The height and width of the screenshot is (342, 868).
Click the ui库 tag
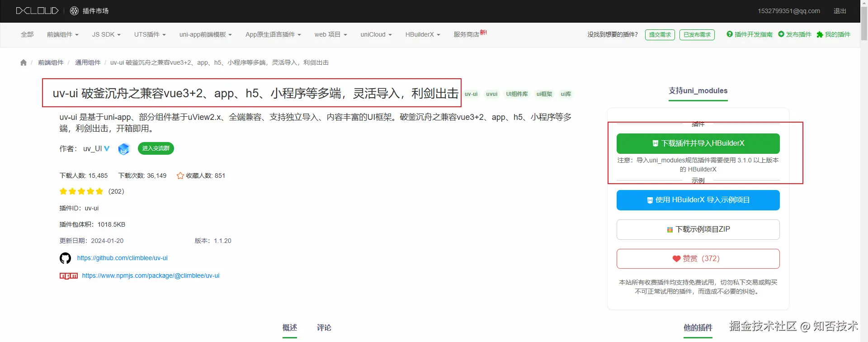(566, 94)
